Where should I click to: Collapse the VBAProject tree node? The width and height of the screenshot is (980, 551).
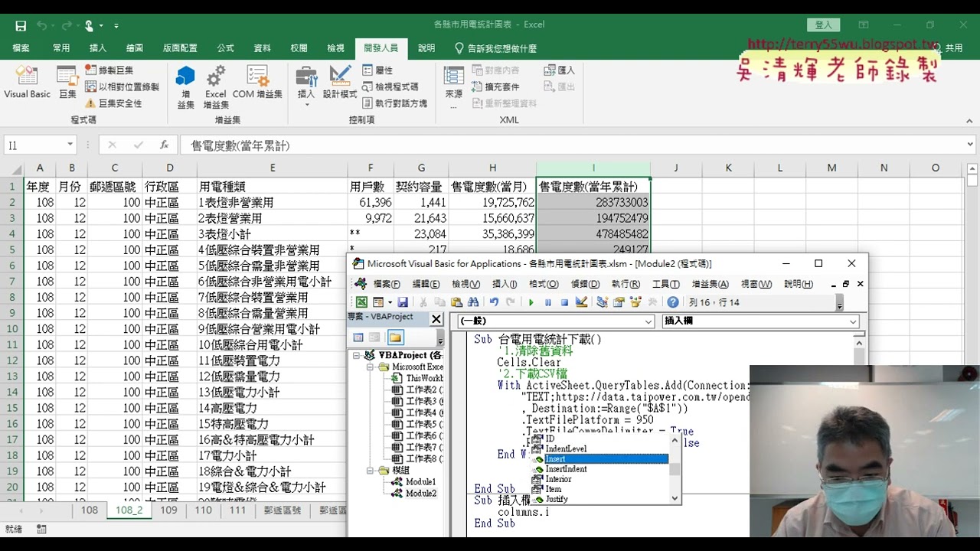point(357,356)
